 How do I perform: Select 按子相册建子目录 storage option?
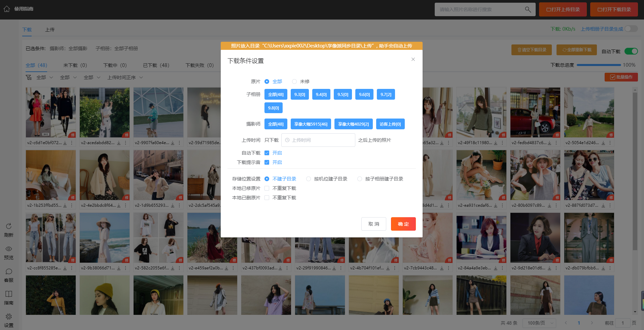(x=360, y=179)
